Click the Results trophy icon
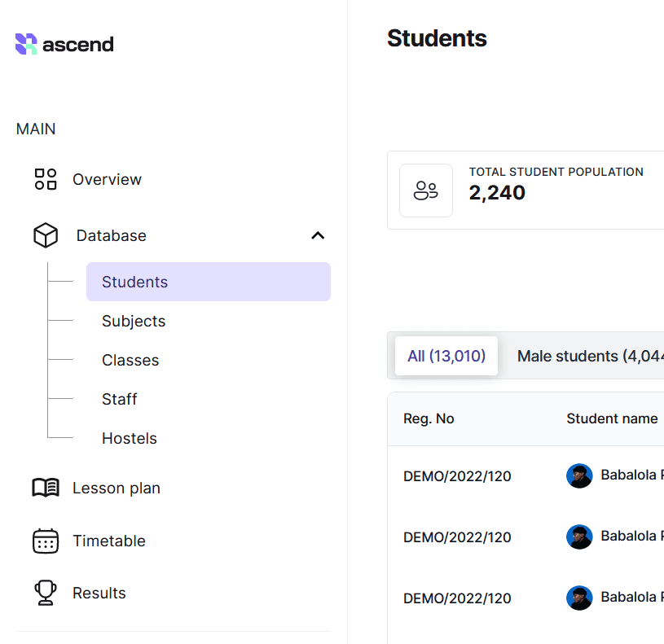The height and width of the screenshot is (644, 664). tap(45, 593)
